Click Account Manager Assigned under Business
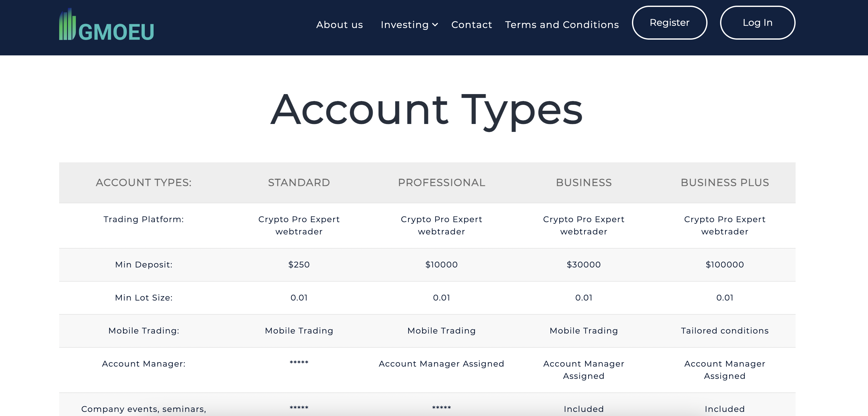Image resolution: width=868 pixels, height=416 pixels. point(583,369)
